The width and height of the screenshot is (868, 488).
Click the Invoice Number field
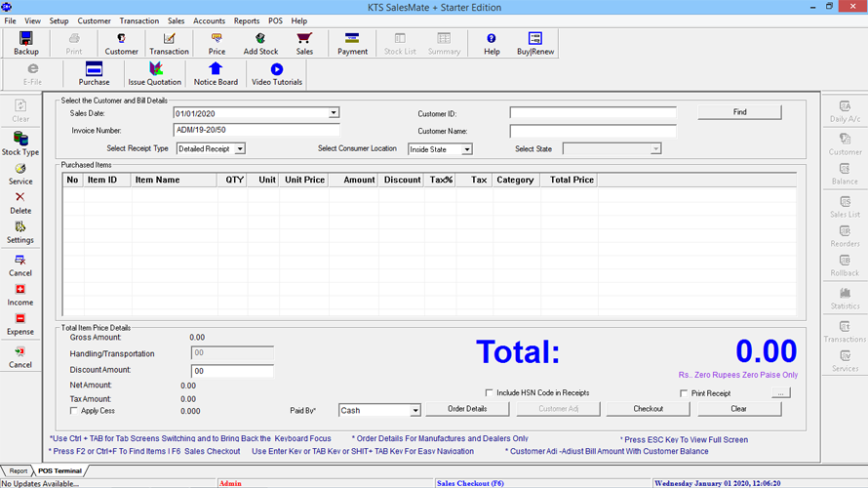pyautogui.click(x=256, y=130)
